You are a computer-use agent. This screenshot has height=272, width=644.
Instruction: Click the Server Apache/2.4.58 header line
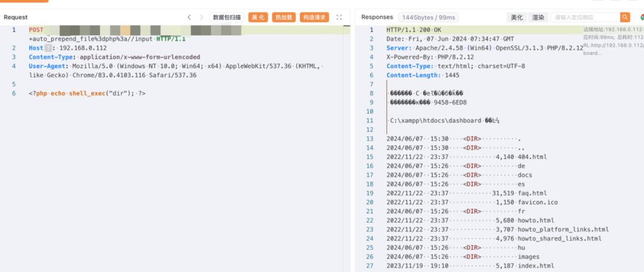click(485, 48)
